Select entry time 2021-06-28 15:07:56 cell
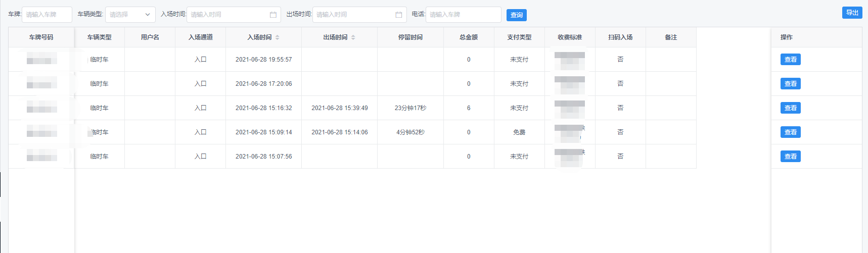 (x=264, y=157)
